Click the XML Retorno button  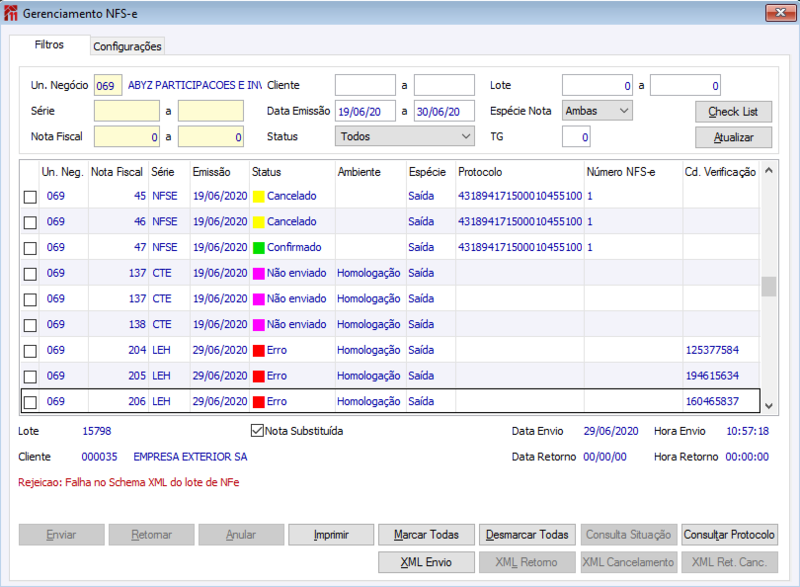click(x=527, y=562)
